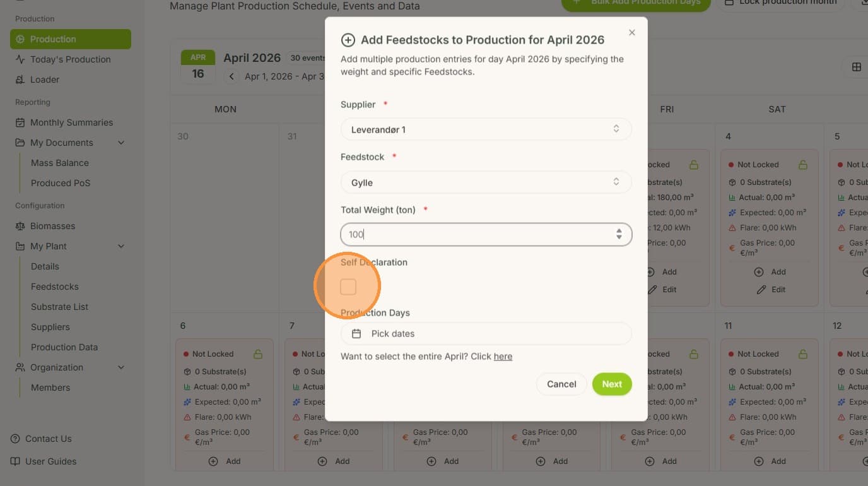Open Members page

point(50,388)
